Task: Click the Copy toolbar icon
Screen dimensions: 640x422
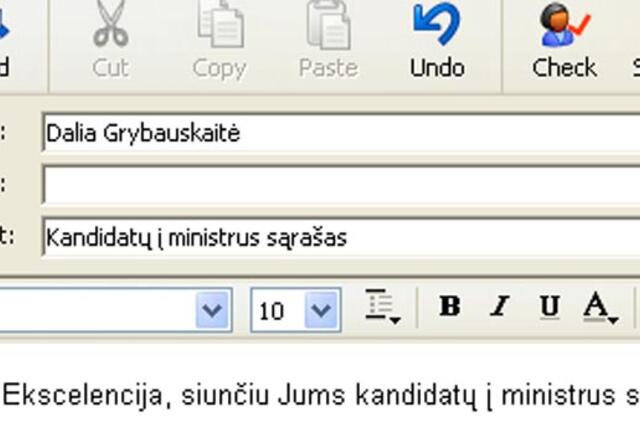Action: [220, 24]
